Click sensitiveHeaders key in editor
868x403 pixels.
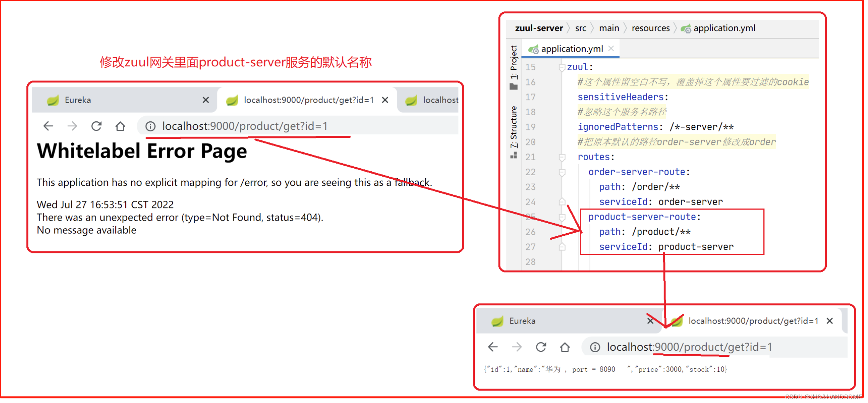pos(620,97)
